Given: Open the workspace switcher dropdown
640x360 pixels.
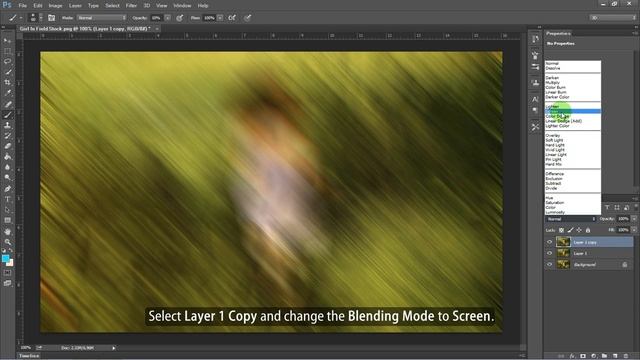Looking at the screenshot, I should click(613, 18).
